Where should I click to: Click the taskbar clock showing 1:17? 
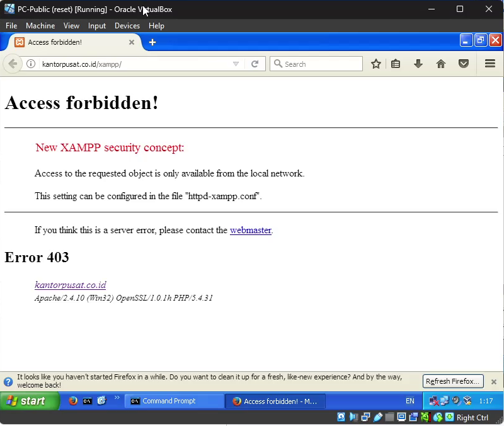click(x=486, y=401)
